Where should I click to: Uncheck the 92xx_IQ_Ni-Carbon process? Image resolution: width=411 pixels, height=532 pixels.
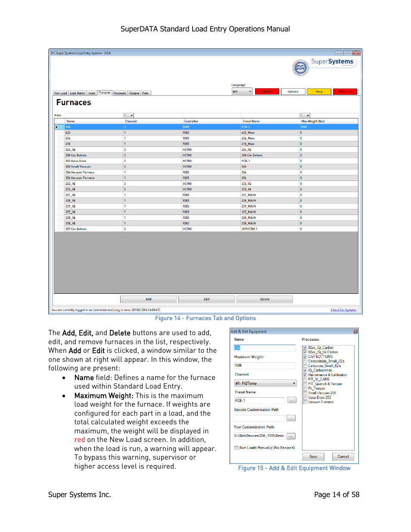click(x=305, y=352)
